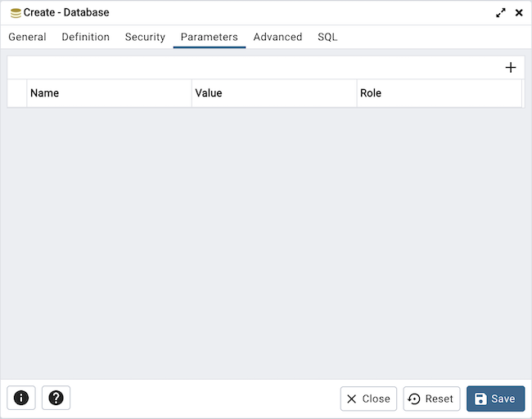
Task: Reset the form with the Reset button
Action: tap(431, 399)
